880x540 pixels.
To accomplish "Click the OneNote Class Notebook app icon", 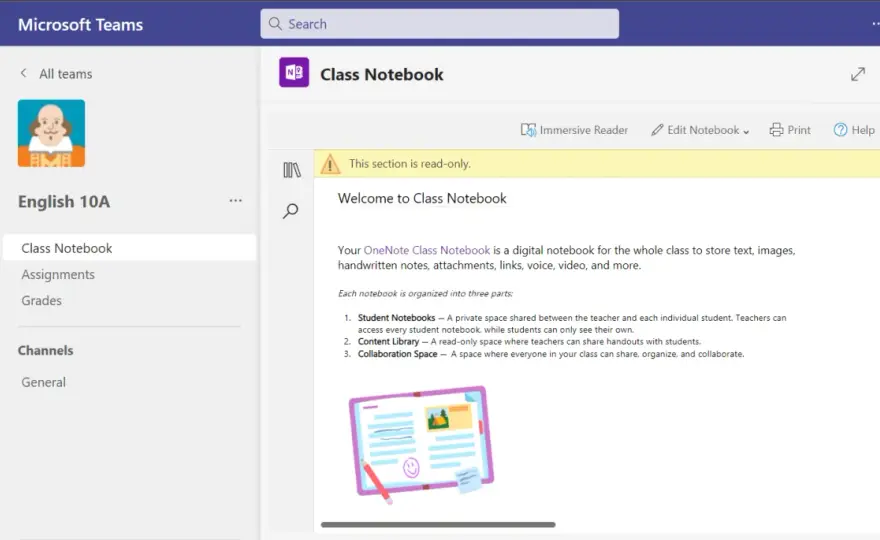I will point(294,72).
